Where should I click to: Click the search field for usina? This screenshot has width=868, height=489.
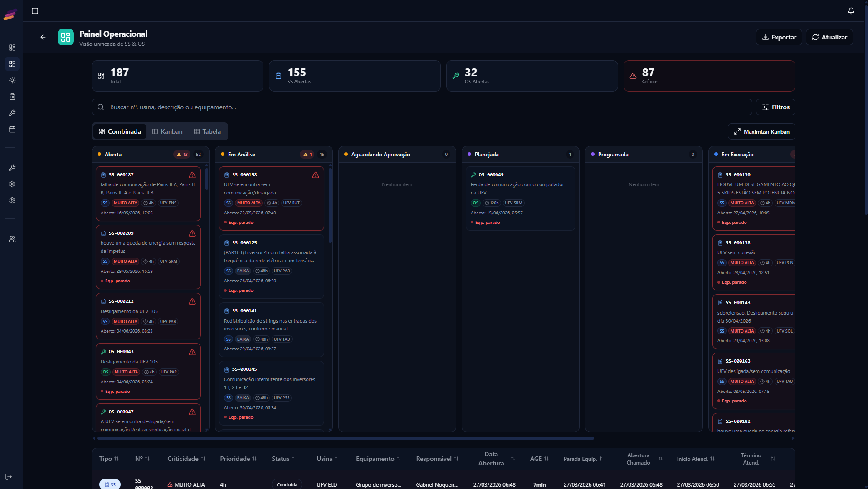point(422,107)
